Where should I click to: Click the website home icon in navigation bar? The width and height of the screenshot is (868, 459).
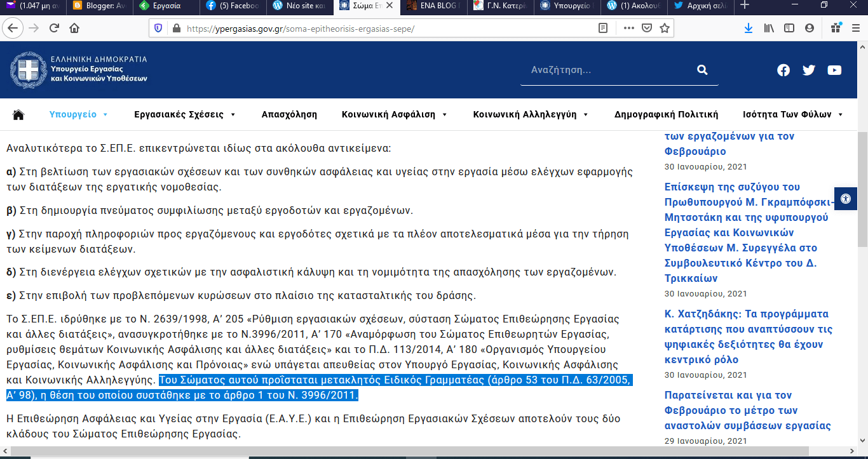point(18,115)
